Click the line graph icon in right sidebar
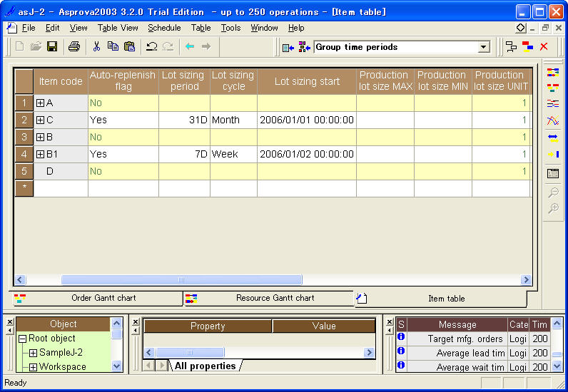The image size is (568, 392). point(553,120)
